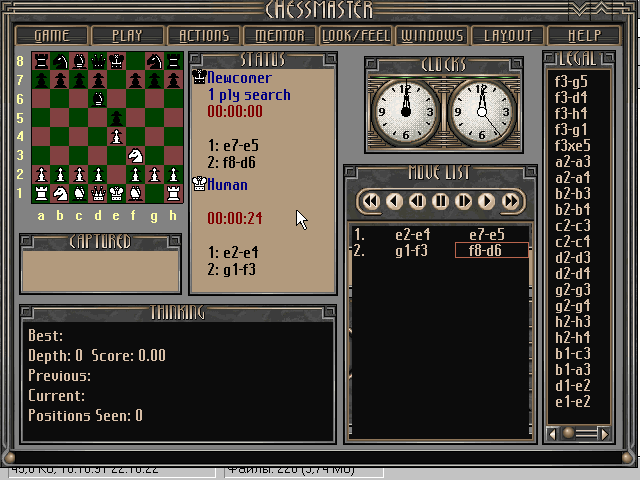Choose legal move b1-c3
This screenshot has height=480, width=640.
coord(572,353)
